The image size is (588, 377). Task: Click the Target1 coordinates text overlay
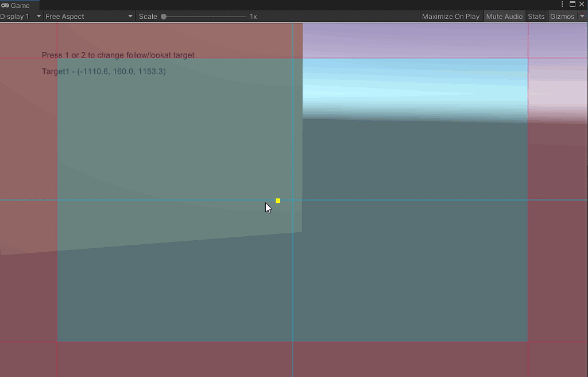pyautogui.click(x=103, y=71)
